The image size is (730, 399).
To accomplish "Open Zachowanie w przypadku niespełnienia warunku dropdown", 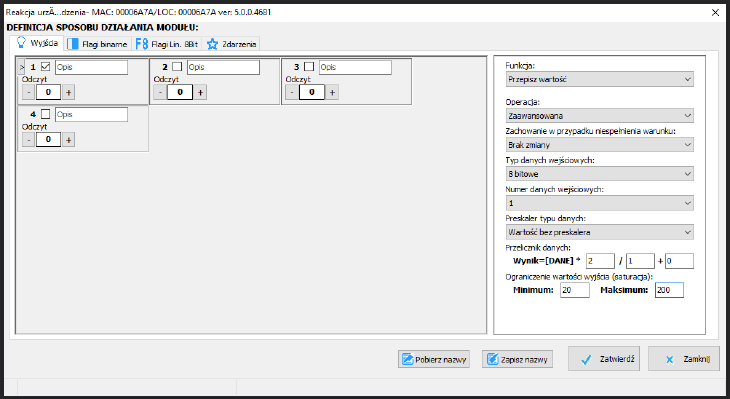I will click(600, 145).
